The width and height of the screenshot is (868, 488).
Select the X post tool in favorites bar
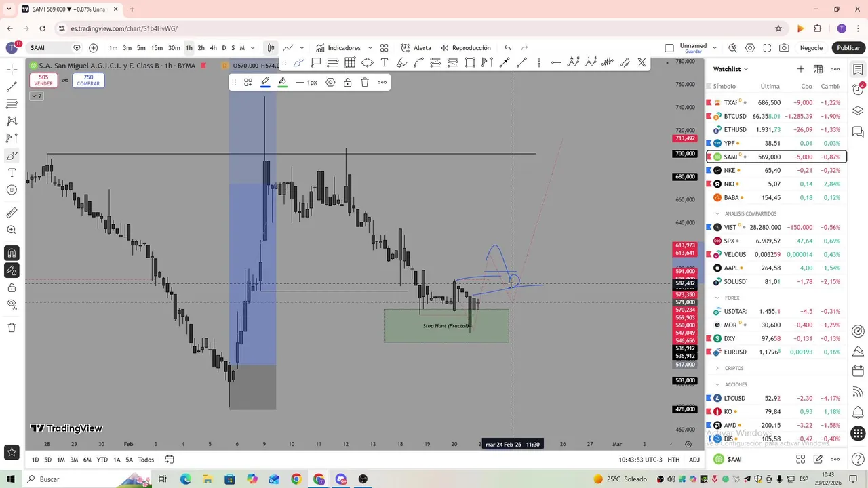[x=642, y=62]
